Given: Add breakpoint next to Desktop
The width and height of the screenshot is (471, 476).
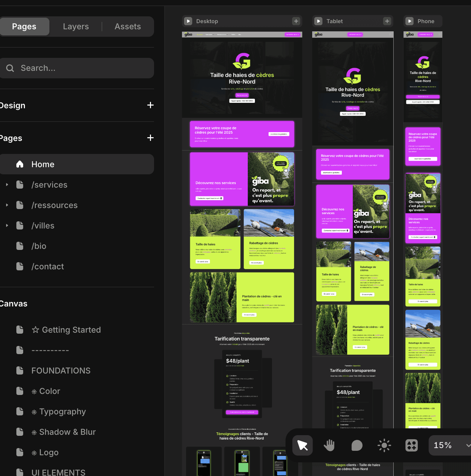Looking at the screenshot, I should click(296, 21).
